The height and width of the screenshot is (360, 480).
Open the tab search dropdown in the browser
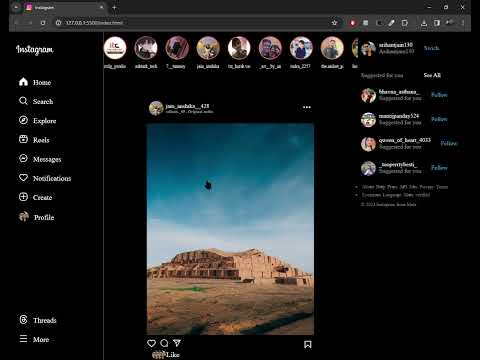click(16, 7)
